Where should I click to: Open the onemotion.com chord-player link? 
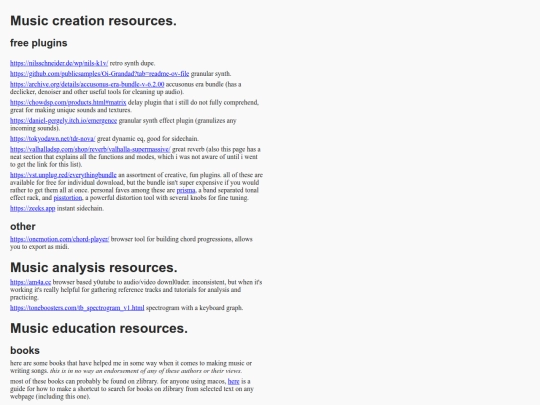pos(60,239)
